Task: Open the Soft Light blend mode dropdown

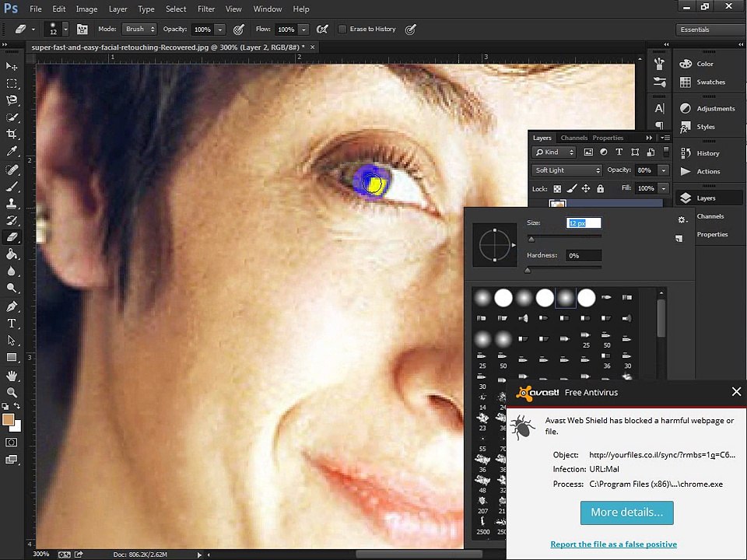Action: (x=567, y=170)
